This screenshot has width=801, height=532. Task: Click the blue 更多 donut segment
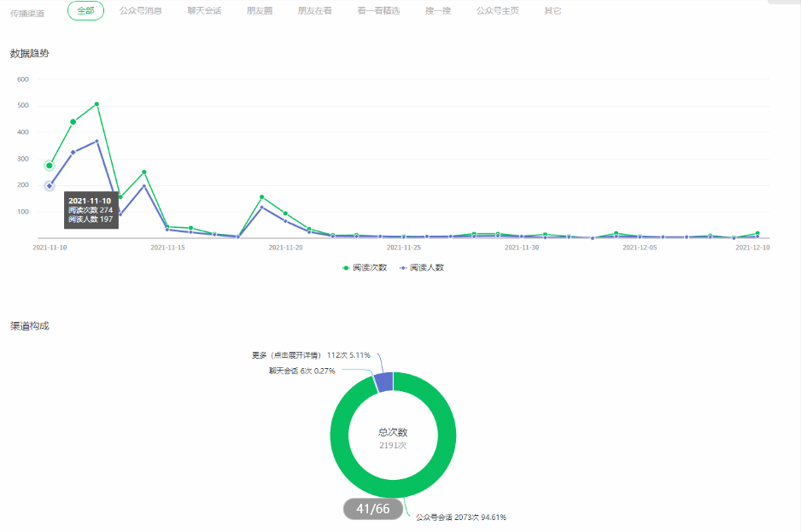point(384,382)
